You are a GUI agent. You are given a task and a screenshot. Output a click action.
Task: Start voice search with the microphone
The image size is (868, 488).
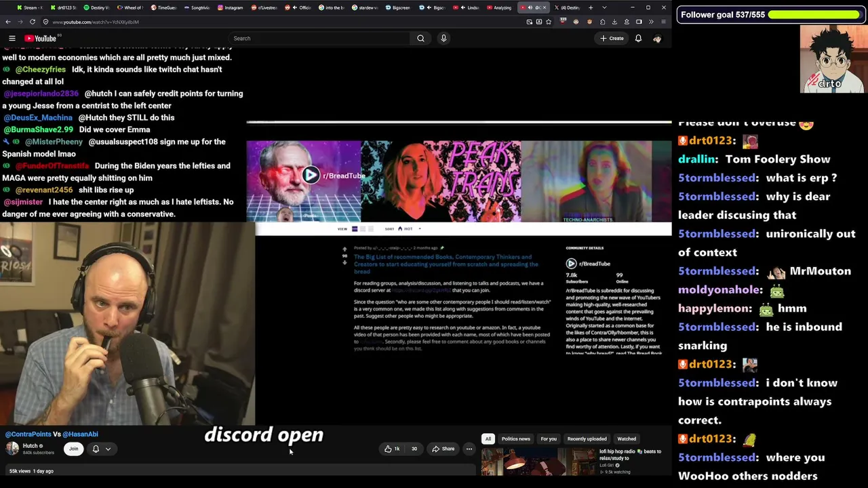click(x=443, y=39)
